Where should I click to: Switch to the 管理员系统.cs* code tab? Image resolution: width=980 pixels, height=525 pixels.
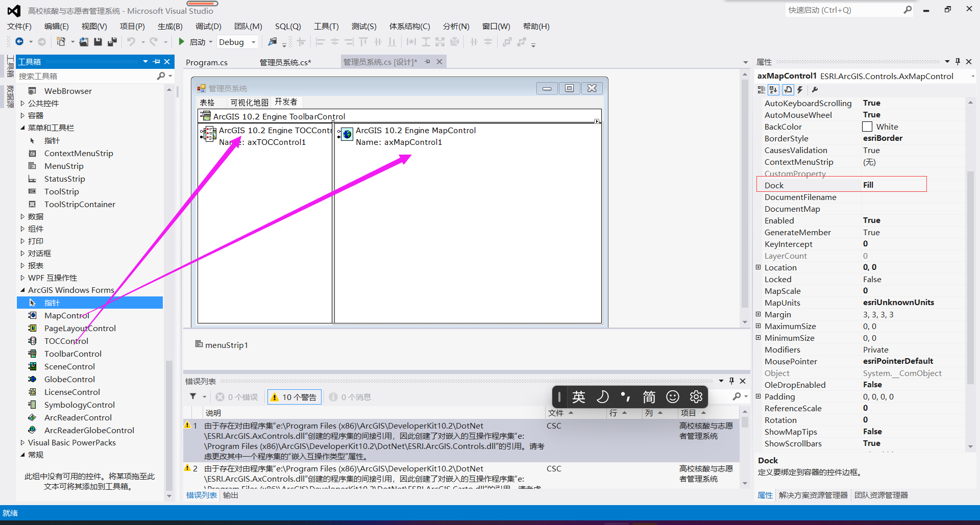click(285, 62)
